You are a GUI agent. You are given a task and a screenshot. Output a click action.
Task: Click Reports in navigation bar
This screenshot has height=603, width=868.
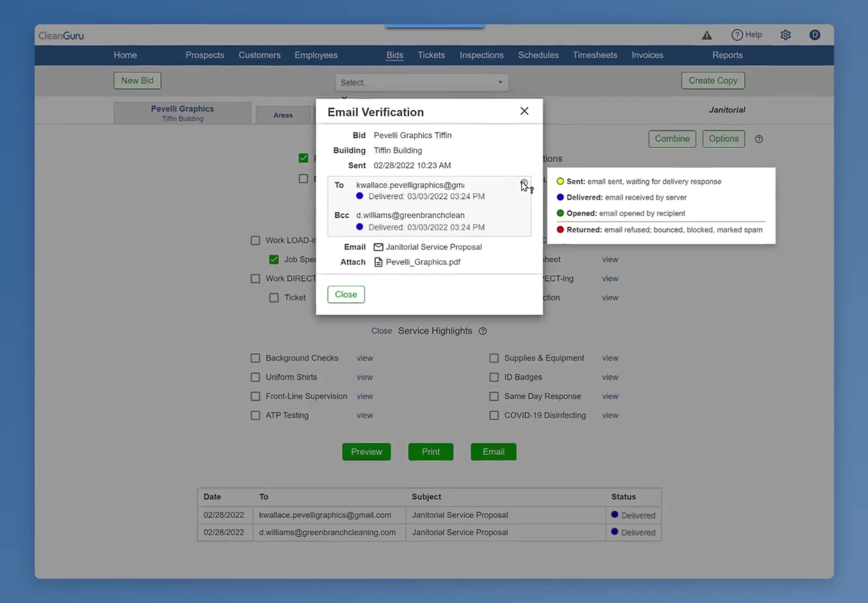[727, 55]
